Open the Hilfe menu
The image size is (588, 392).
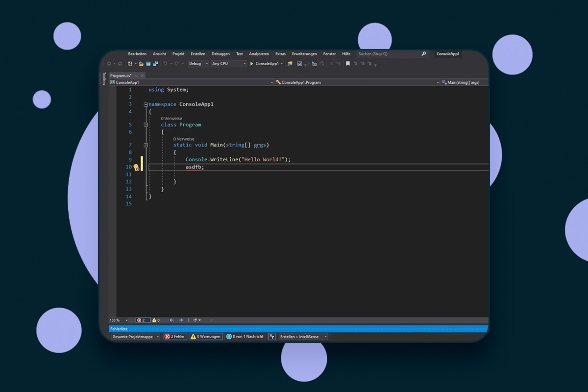pyautogui.click(x=346, y=54)
